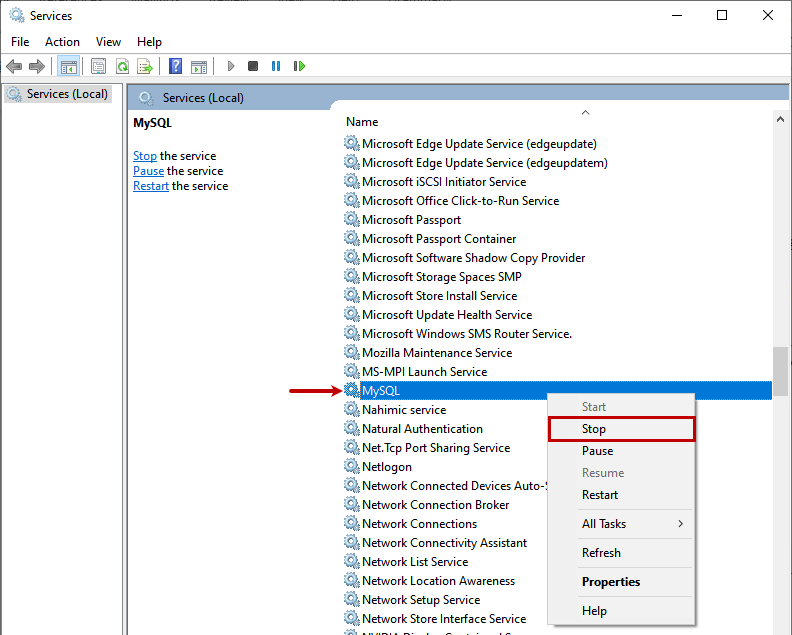The width and height of the screenshot is (792, 635).
Task: Select MS-MPI Launch Service
Action: click(x=424, y=372)
